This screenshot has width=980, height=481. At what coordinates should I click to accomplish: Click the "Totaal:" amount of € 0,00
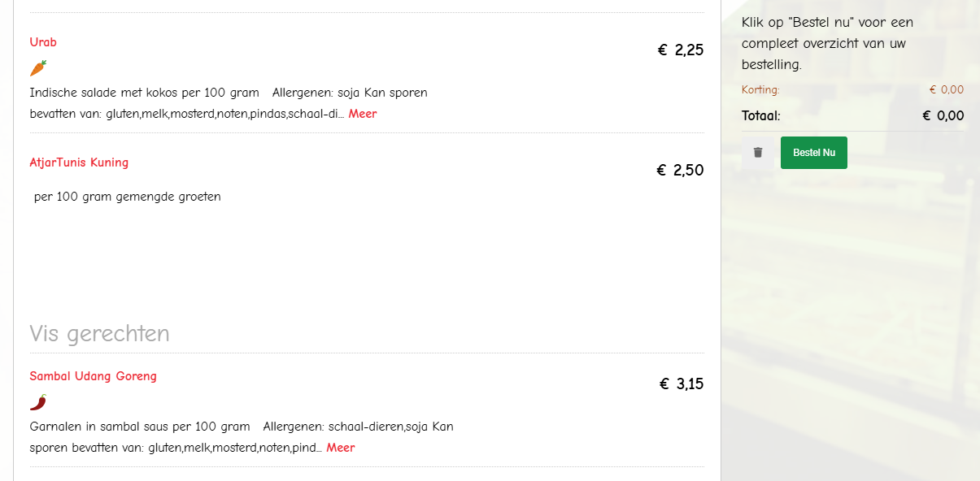point(942,115)
